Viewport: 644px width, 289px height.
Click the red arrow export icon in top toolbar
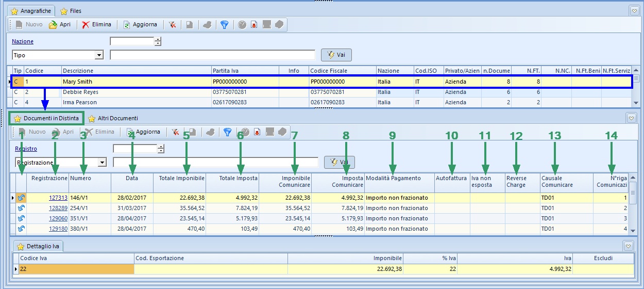point(254,24)
